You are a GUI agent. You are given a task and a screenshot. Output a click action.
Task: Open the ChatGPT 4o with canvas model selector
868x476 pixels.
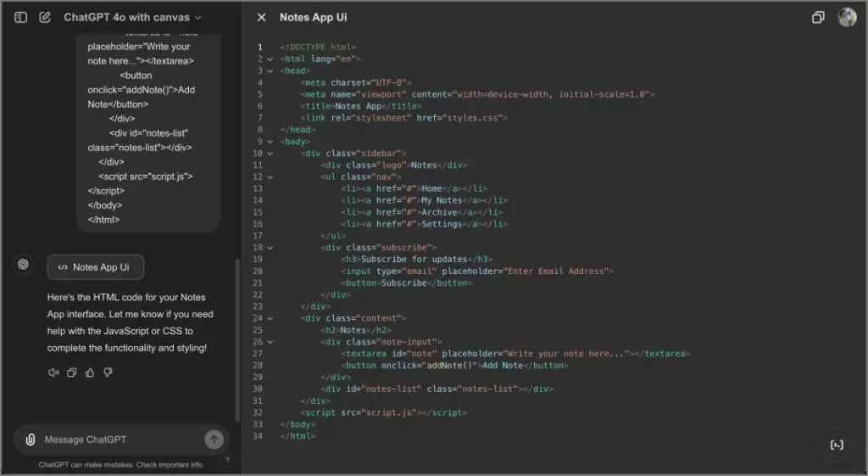click(x=132, y=17)
